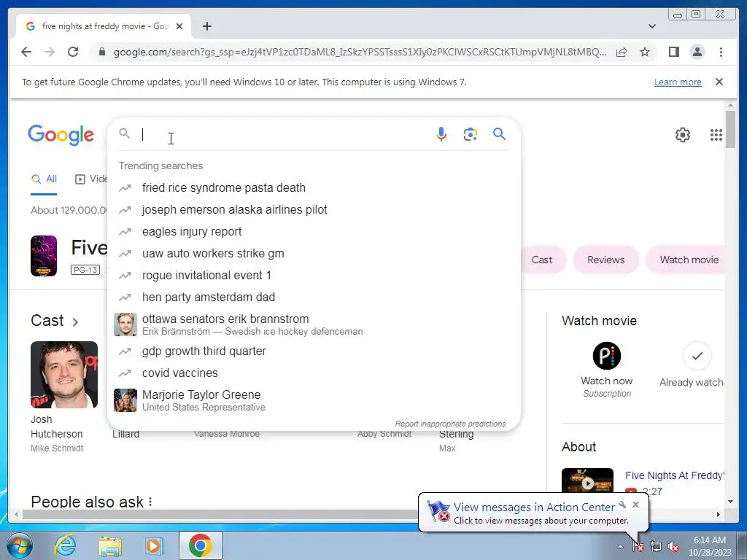Select joseph emerson alaska airlines pilot suggestion

[314, 210]
